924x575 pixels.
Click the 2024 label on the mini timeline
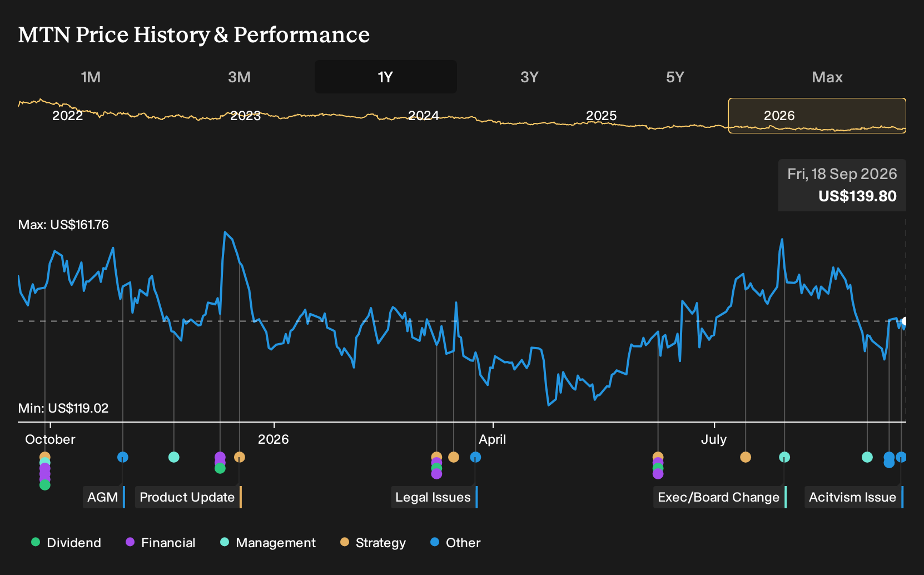point(423,116)
